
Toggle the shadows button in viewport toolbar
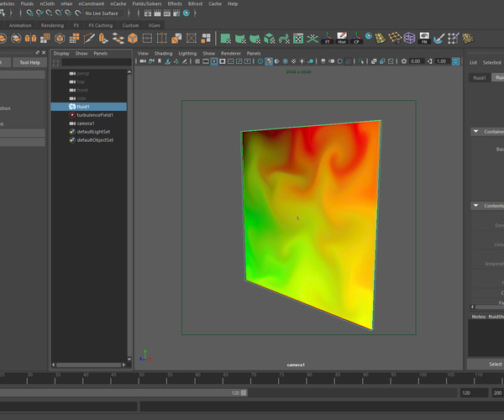[311, 61]
